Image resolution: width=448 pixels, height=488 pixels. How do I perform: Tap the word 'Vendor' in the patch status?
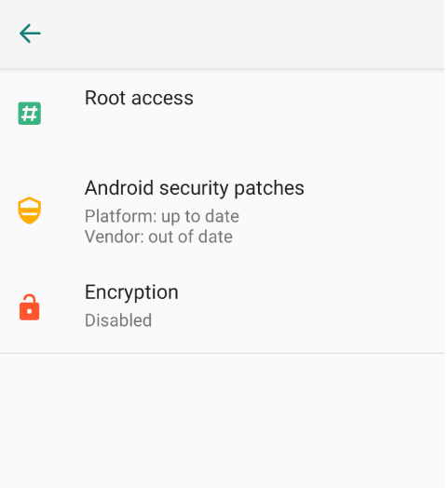click(x=114, y=237)
